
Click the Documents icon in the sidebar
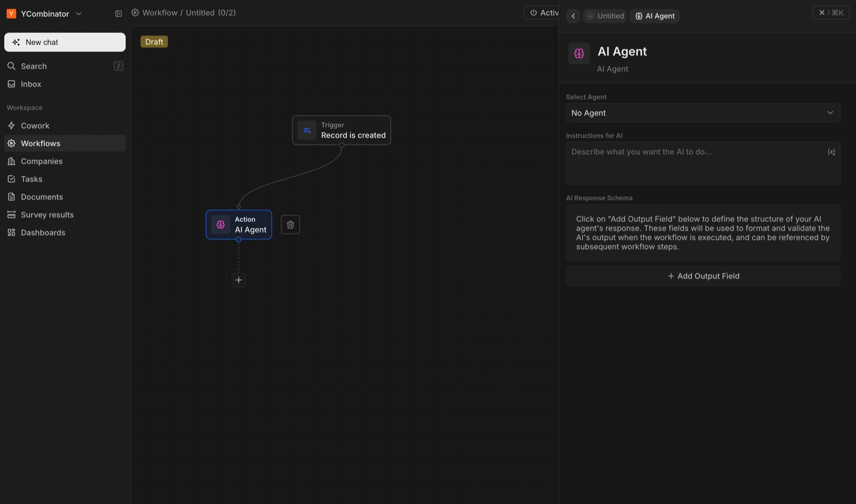point(11,197)
